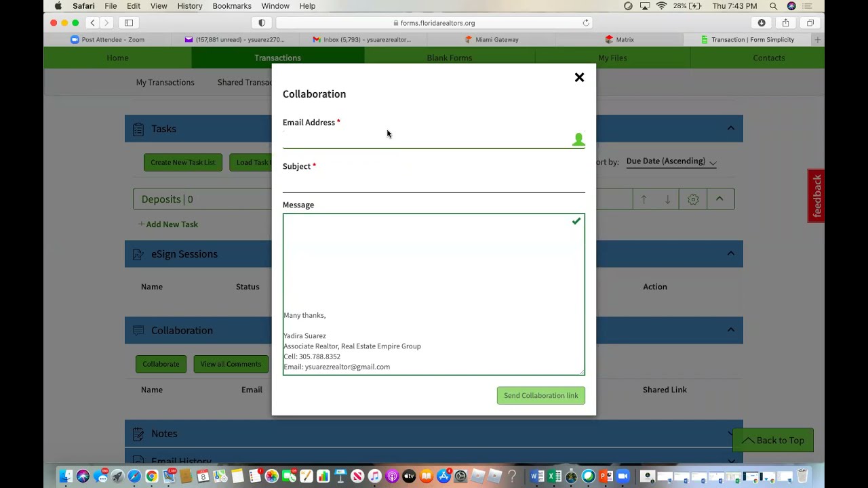The height and width of the screenshot is (488, 868).
Task: Open the Trash in the Dock
Action: 802,476
